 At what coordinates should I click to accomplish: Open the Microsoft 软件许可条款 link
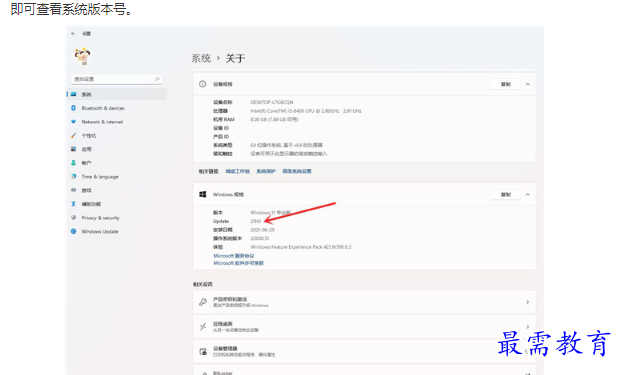[238, 263]
